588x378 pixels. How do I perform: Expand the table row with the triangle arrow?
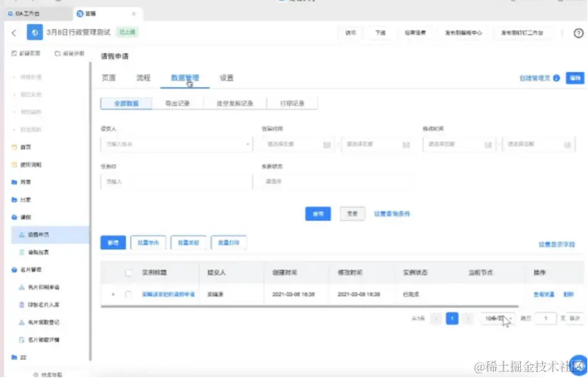(113, 294)
